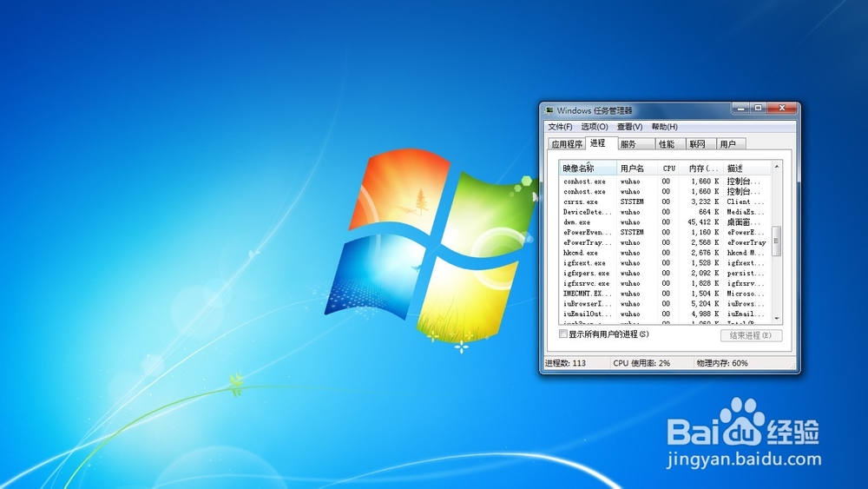Select the ePowerTray... image name

588,242
